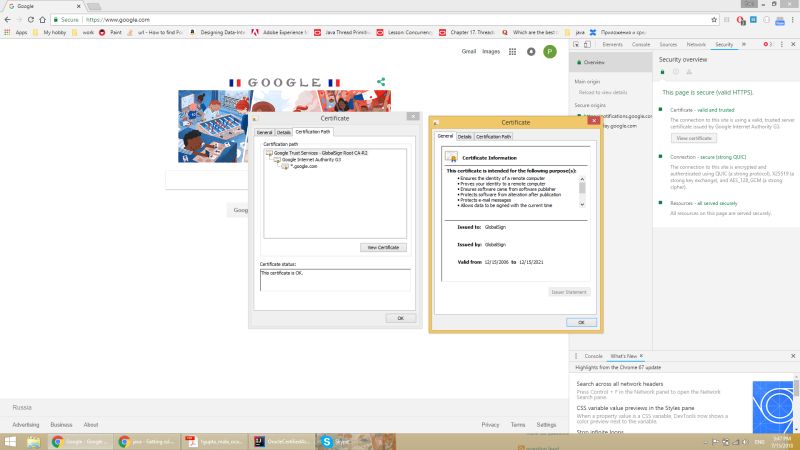
Task: Click scroll down arrow in purposes list
Action: [582, 204]
